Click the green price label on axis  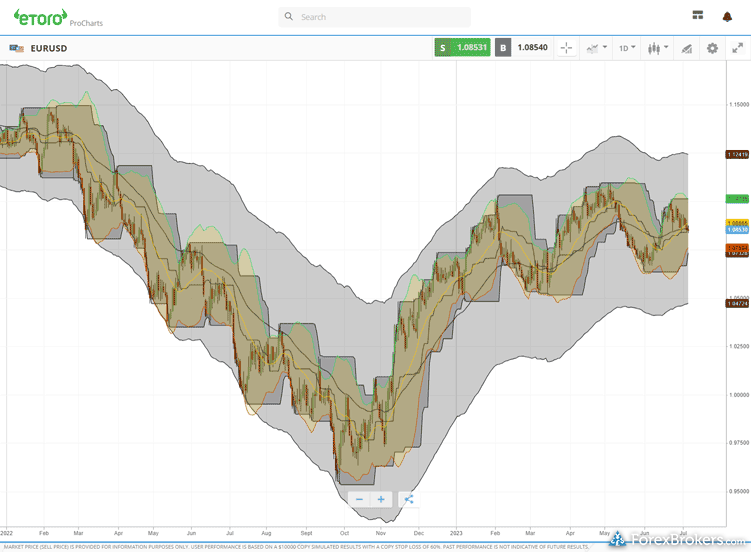tap(738, 199)
